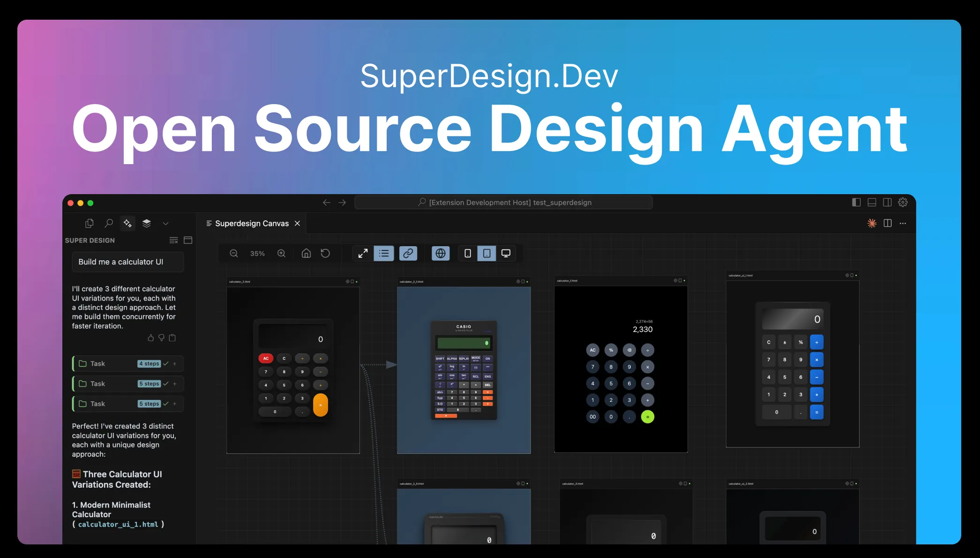980x558 pixels.
Task: Click the red starburst extension icon top right
Action: 872,223
